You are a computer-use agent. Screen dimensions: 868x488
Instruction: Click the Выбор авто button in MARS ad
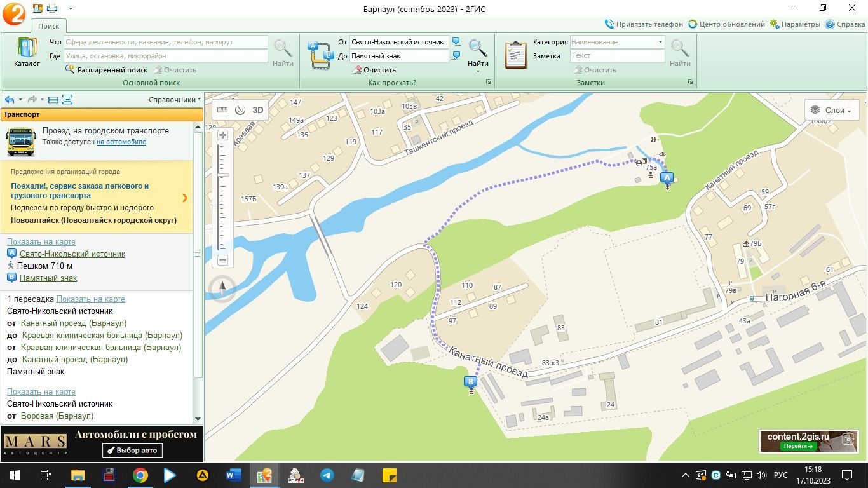132,451
